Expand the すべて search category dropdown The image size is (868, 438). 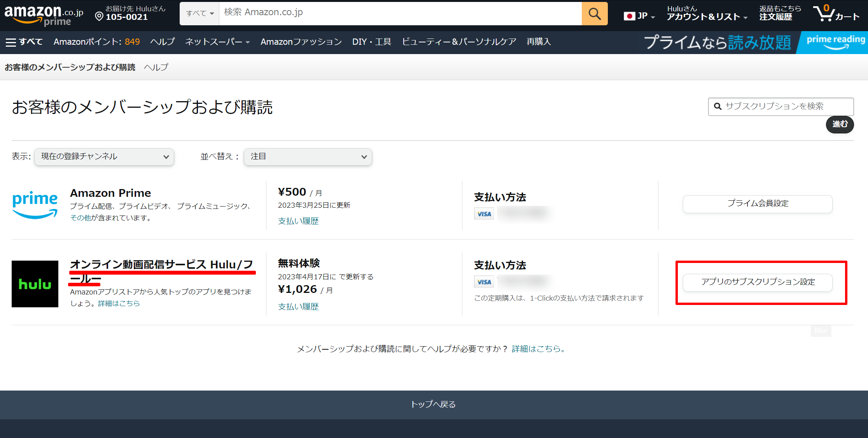point(199,14)
